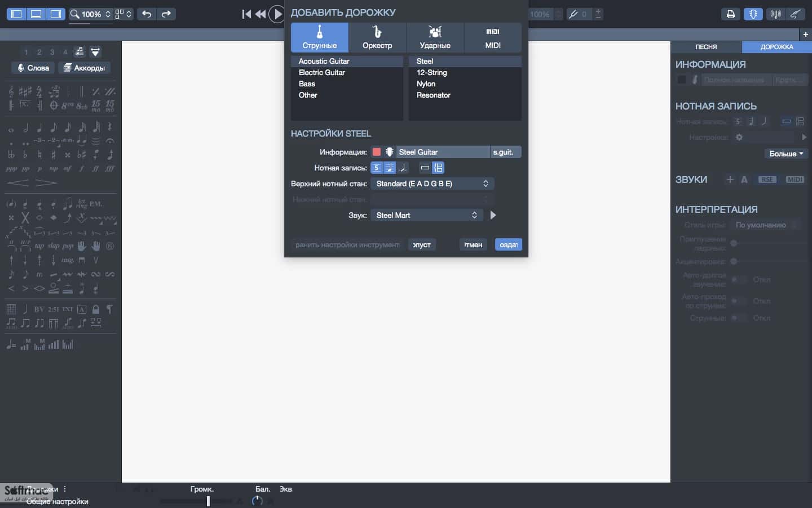Undo the last action
Viewport: 812px width, 508px height.
[147, 14]
